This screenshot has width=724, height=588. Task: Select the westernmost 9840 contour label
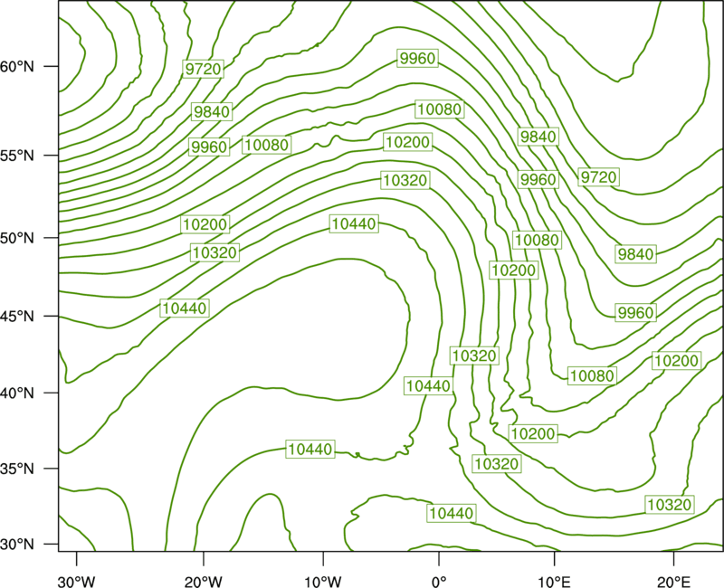[212, 111]
